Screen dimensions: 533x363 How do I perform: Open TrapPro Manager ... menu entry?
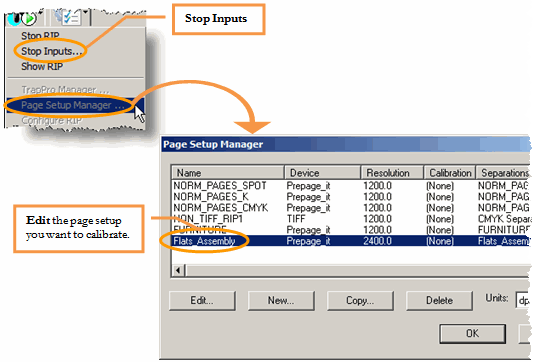[65, 90]
